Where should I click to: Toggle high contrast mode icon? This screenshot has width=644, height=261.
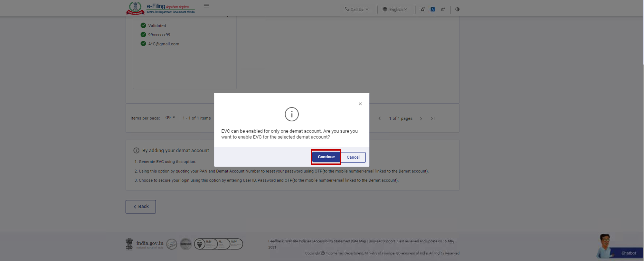pyautogui.click(x=457, y=9)
